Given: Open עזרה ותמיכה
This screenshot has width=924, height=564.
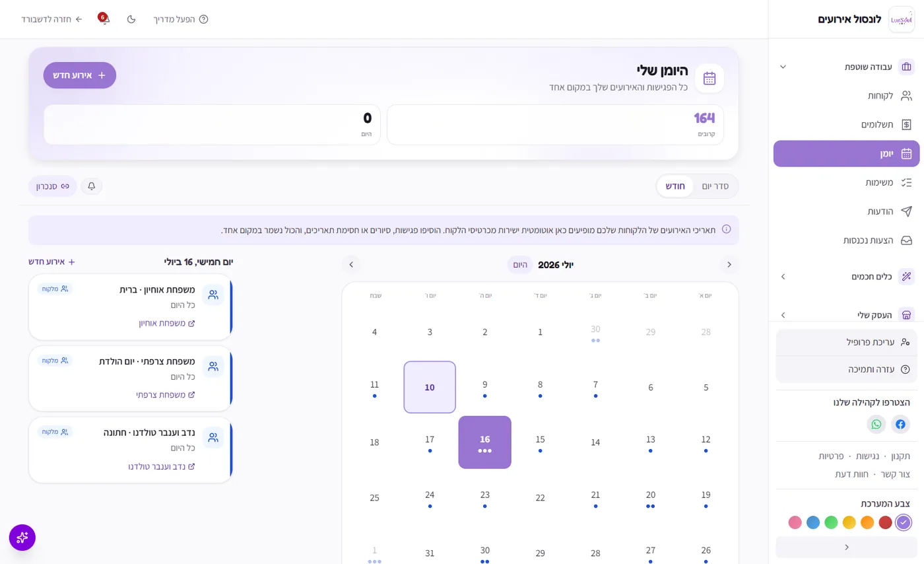Looking at the screenshot, I should coord(847,369).
